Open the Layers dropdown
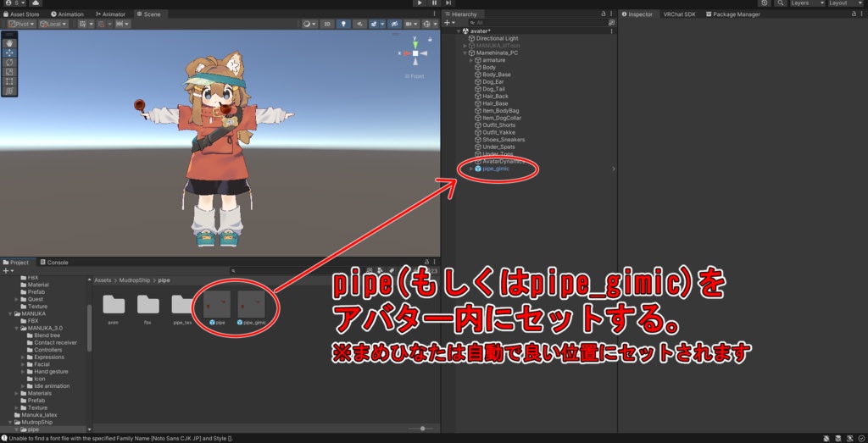 (x=807, y=3)
